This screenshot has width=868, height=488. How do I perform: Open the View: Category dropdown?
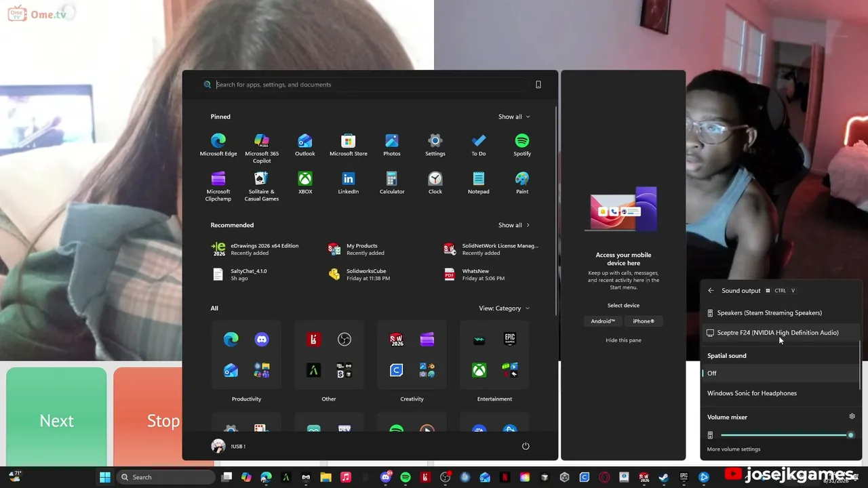click(x=505, y=308)
